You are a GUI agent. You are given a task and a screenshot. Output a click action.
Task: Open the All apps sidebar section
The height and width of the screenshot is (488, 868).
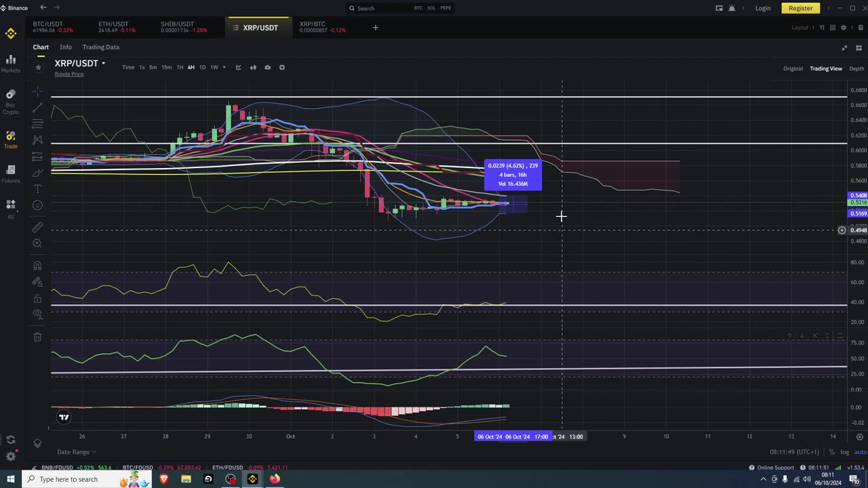pyautogui.click(x=11, y=209)
